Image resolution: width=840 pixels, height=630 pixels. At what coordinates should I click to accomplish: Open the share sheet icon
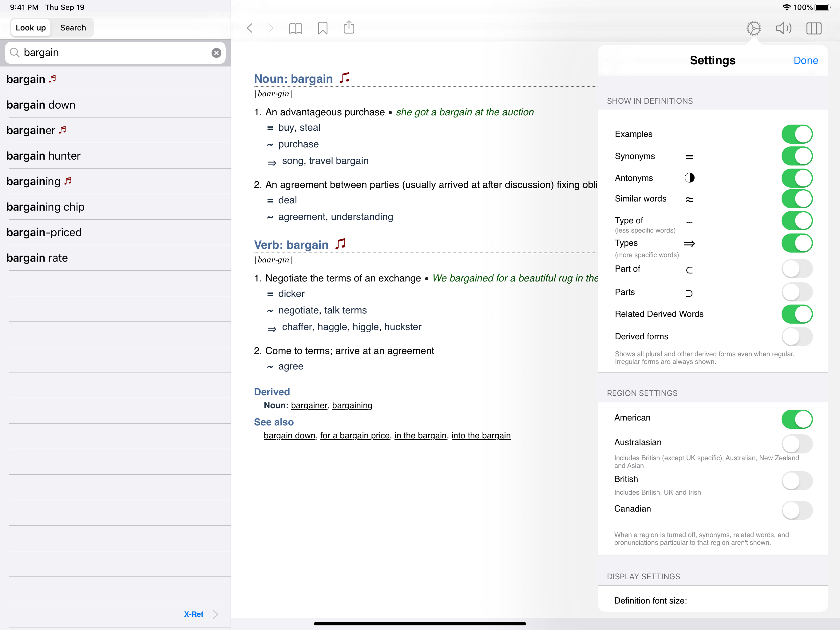349,27
